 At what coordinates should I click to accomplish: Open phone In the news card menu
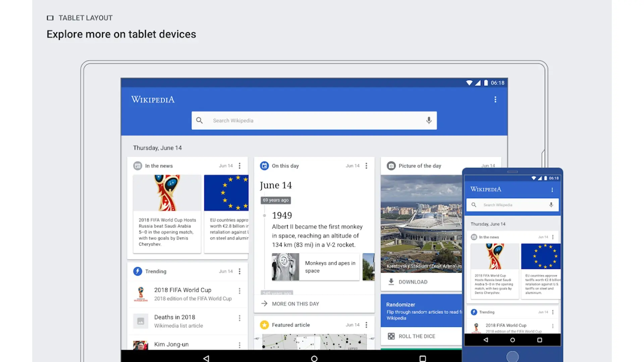pos(553,237)
